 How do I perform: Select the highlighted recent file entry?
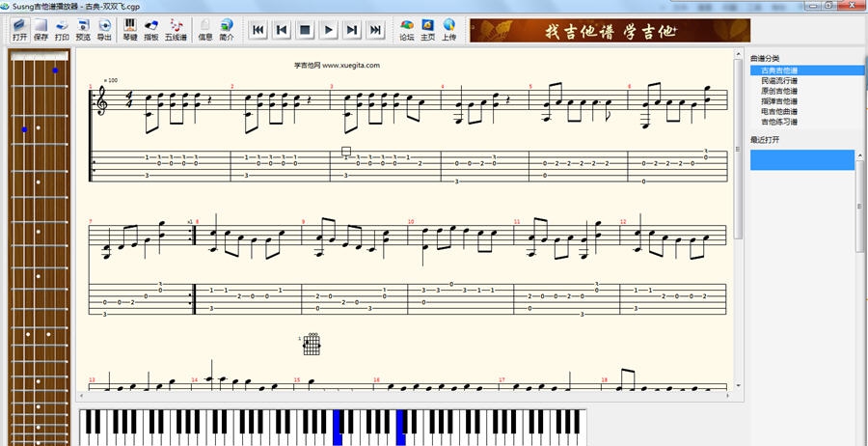click(802, 159)
